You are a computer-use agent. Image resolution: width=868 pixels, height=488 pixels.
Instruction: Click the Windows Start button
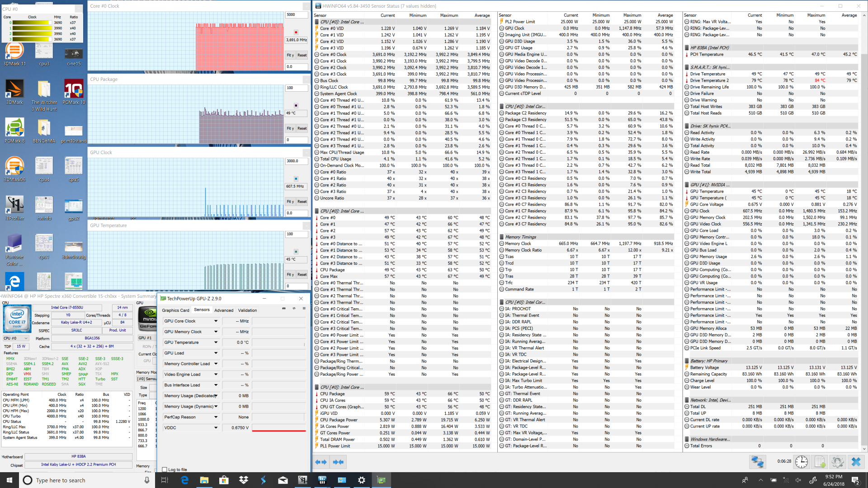[9, 480]
